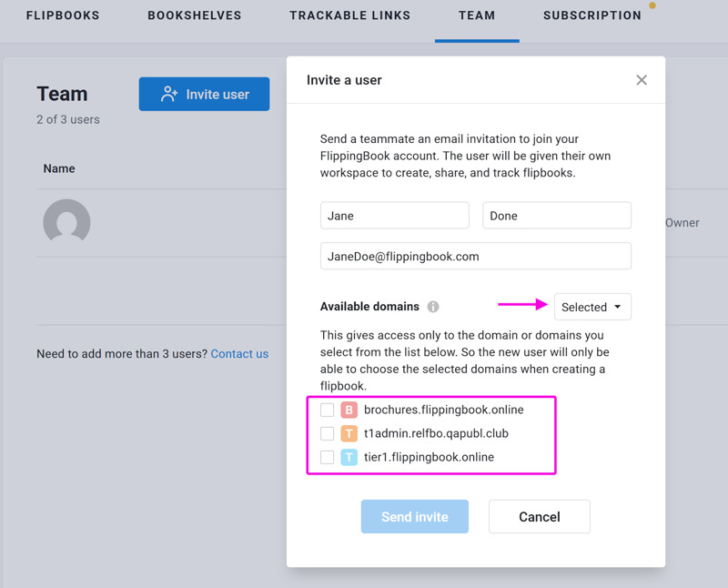Click the Invite user button
This screenshot has width=728, height=588.
(204, 95)
